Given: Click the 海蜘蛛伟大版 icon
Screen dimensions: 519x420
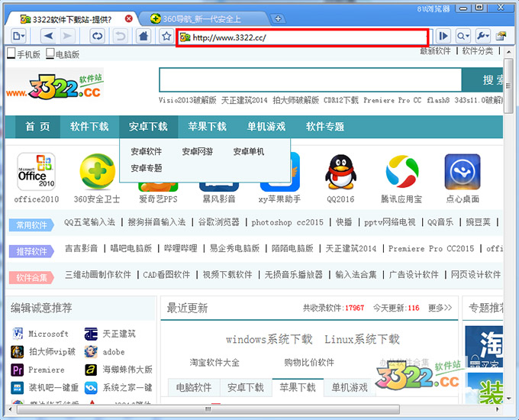Looking at the screenshot, I should (91, 370).
